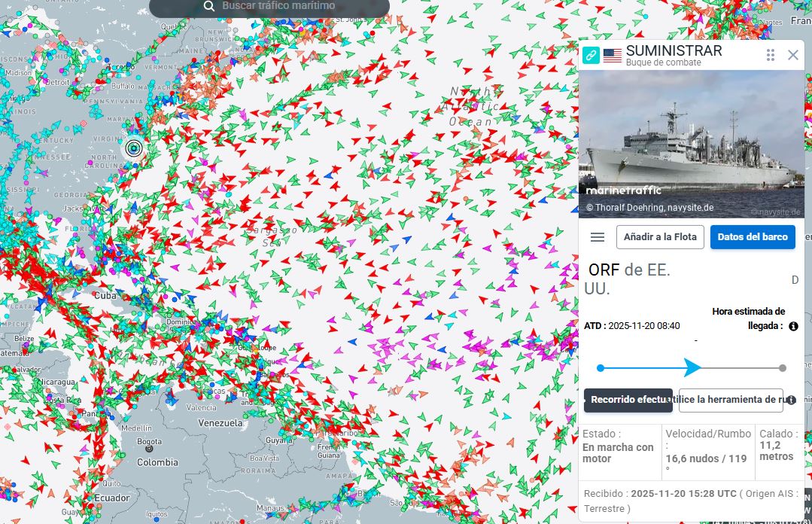Click the six-dot drag handle icon
The height and width of the screenshot is (524, 812).
[x=771, y=55]
